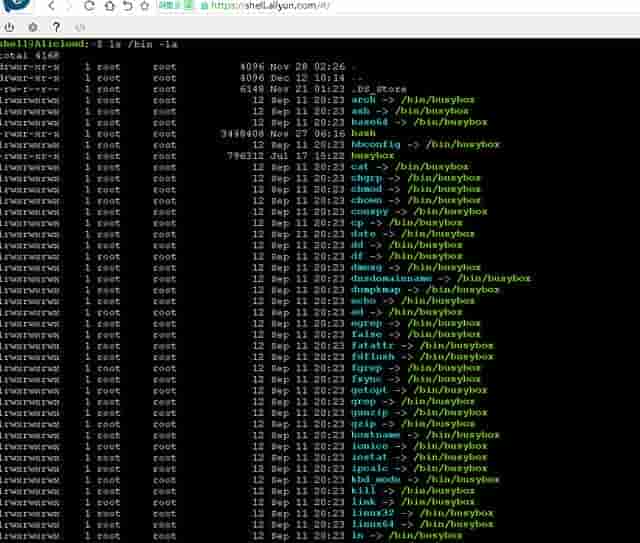Click the 'bbconfig' symlink name
The width and height of the screenshot is (640, 543).
point(376,145)
